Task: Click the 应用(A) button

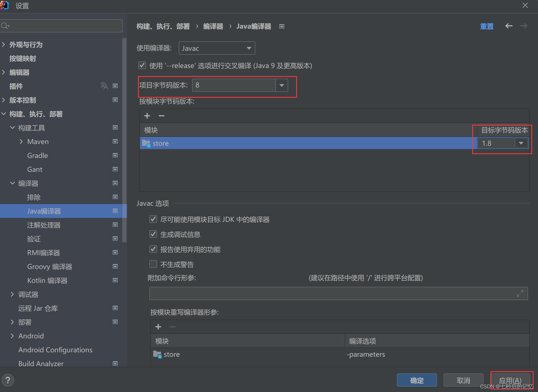Action: 511,380
